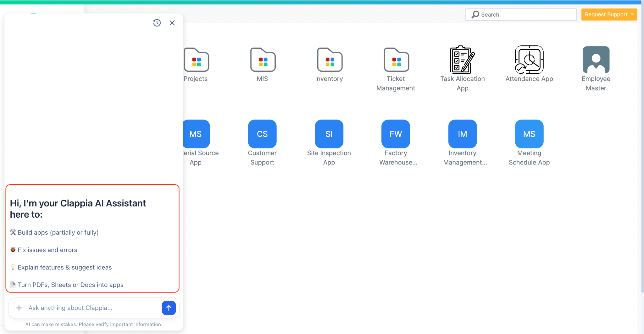Open the Meeting Schedule App MS icon

coord(529,134)
